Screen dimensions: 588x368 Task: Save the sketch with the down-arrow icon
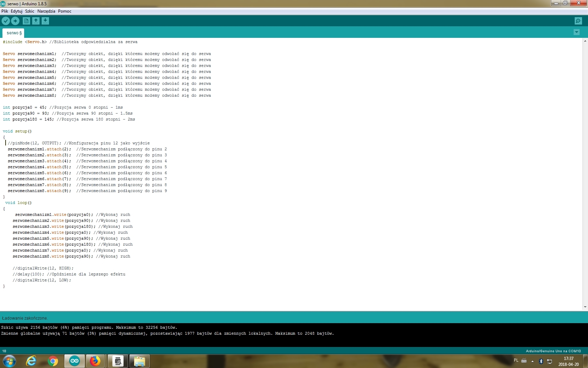(45, 21)
